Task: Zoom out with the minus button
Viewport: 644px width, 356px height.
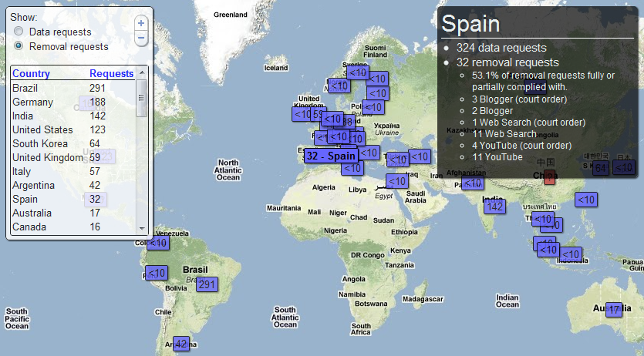Action: point(141,39)
